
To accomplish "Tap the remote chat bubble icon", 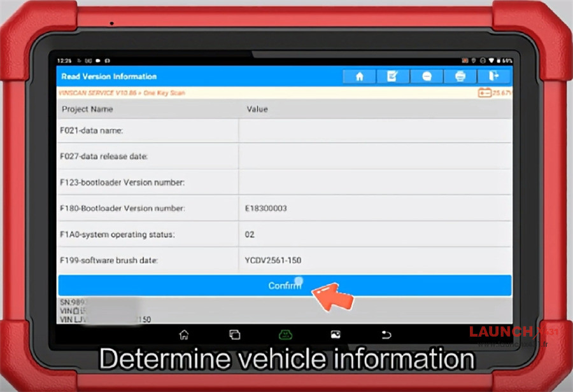I will [x=427, y=76].
